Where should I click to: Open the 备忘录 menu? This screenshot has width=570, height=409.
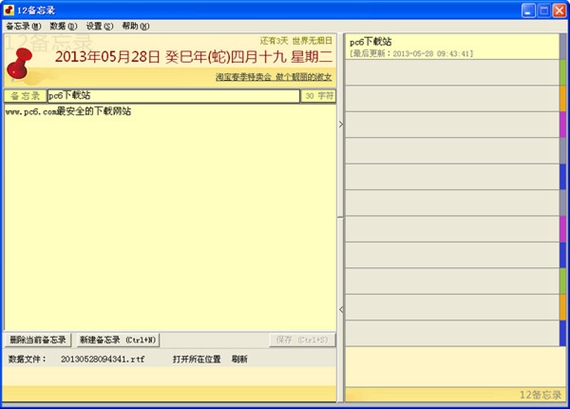(24, 26)
